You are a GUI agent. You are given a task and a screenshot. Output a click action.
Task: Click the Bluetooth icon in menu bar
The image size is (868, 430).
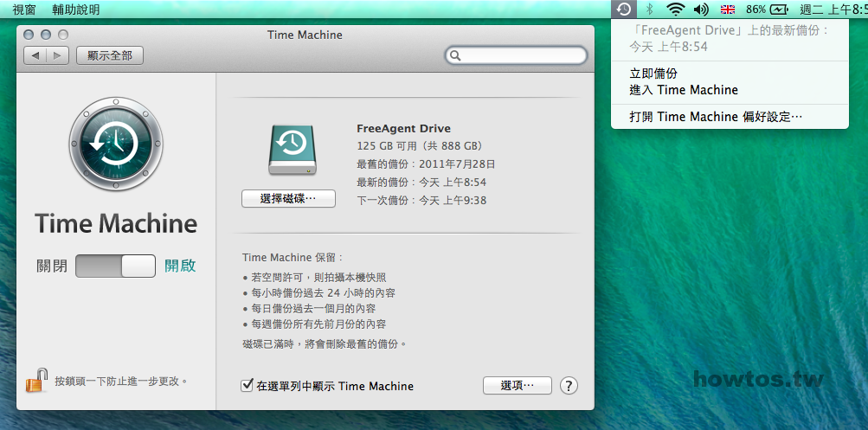pyautogui.click(x=651, y=9)
